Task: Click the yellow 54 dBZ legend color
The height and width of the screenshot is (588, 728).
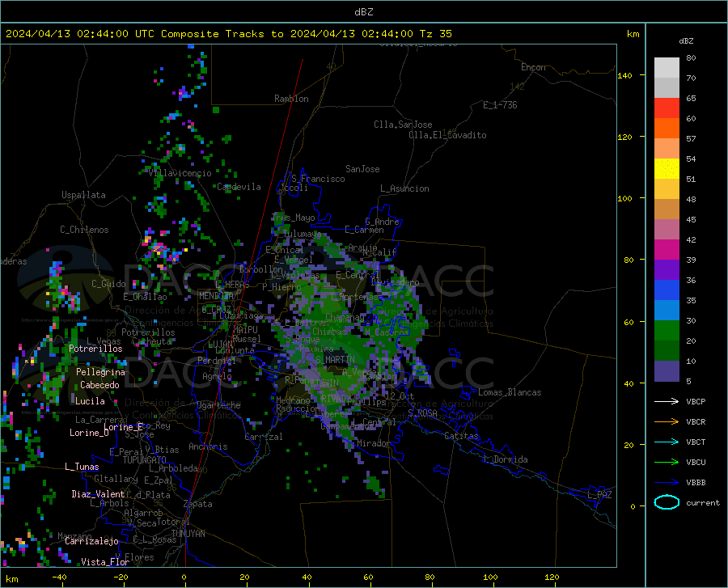Action: point(667,168)
